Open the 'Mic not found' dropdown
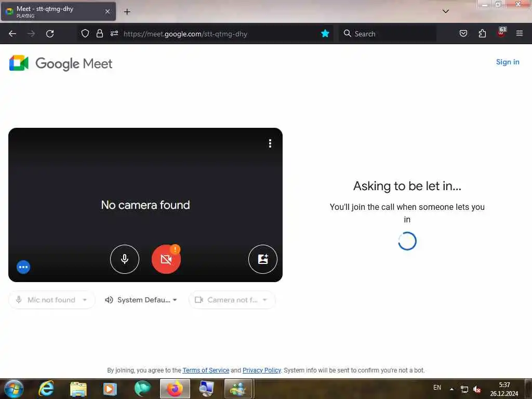The width and height of the screenshot is (532, 399). tap(52, 300)
